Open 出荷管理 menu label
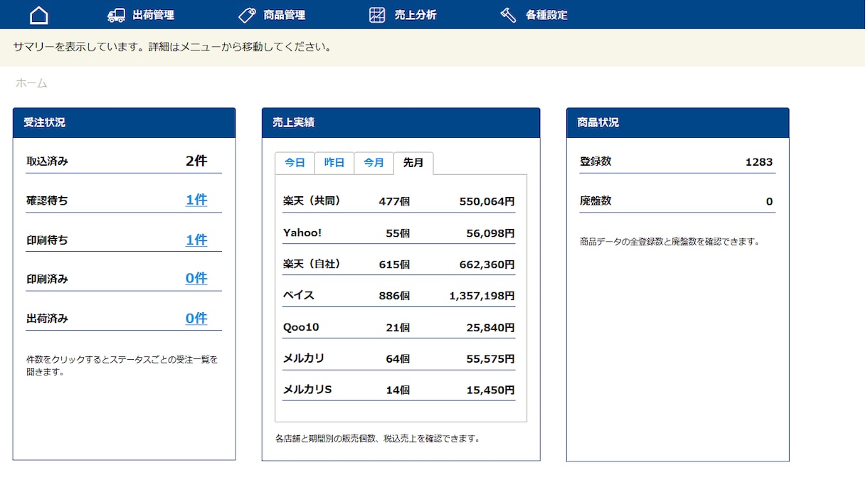Viewport: 868px width, 502px height. 153,15
